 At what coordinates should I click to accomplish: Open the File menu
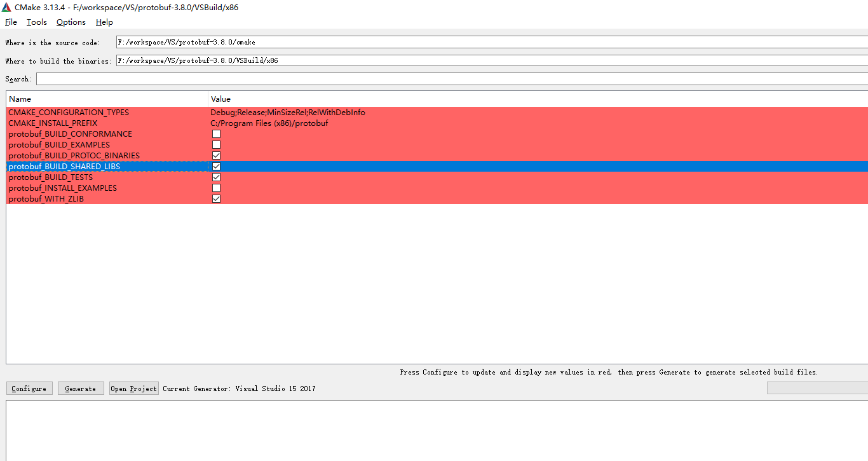click(11, 22)
